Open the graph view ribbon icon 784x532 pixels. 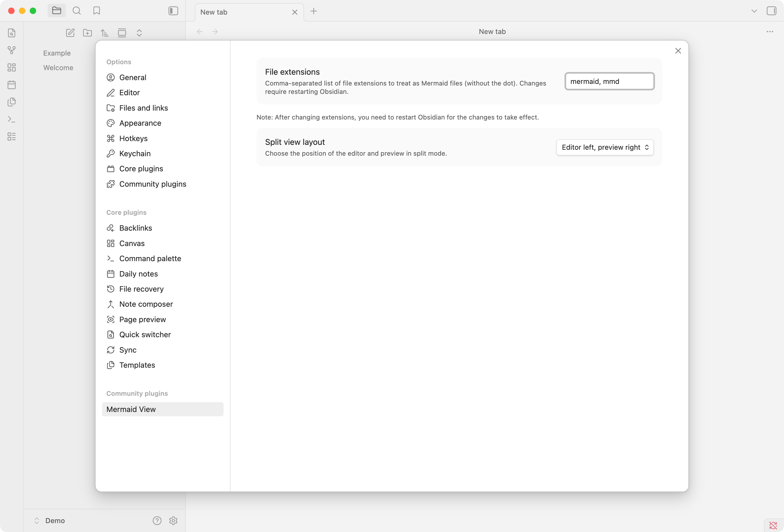pyautogui.click(x=11, y=50)
